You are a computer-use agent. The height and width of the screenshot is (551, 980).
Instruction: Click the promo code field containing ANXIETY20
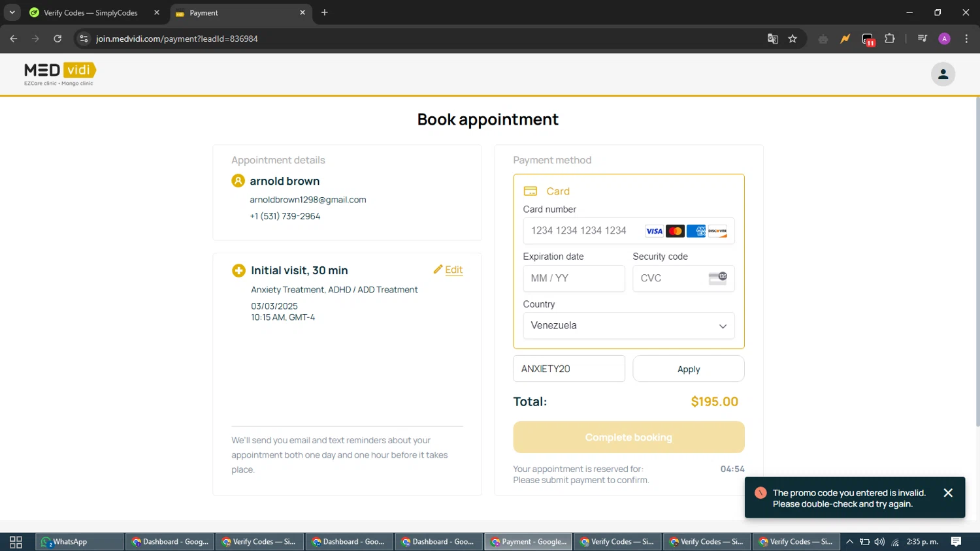click(569, 369)
